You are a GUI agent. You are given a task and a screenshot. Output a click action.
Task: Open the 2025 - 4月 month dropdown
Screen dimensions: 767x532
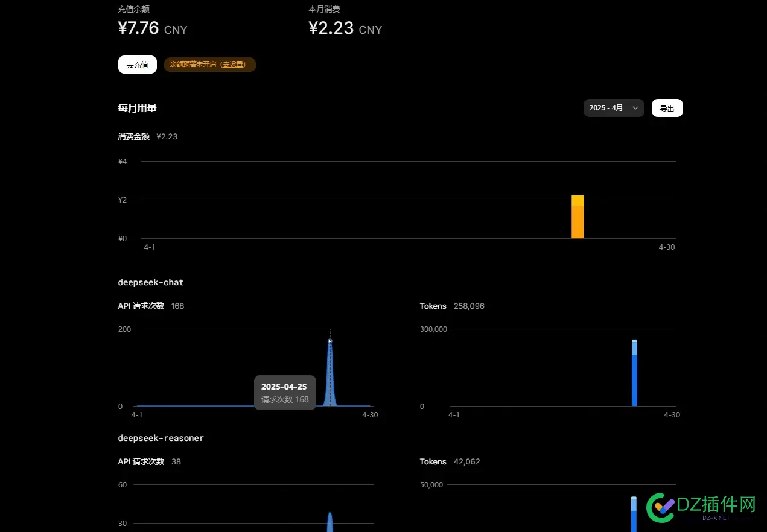(614, 108)
